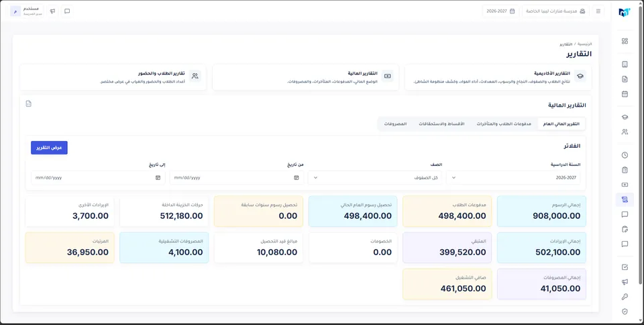Open the calendar icon in the sidebar
This screenshot has height=325, width=644.
point(625,94)
